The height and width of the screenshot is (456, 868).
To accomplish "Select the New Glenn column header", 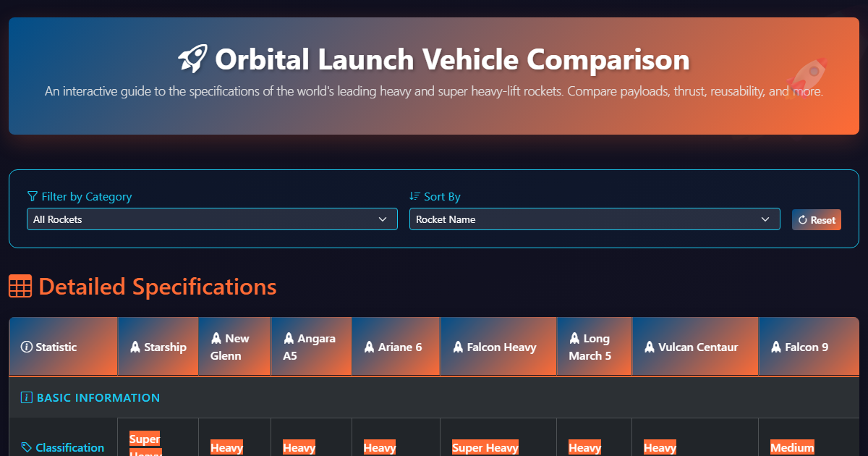I will (235, 347).
